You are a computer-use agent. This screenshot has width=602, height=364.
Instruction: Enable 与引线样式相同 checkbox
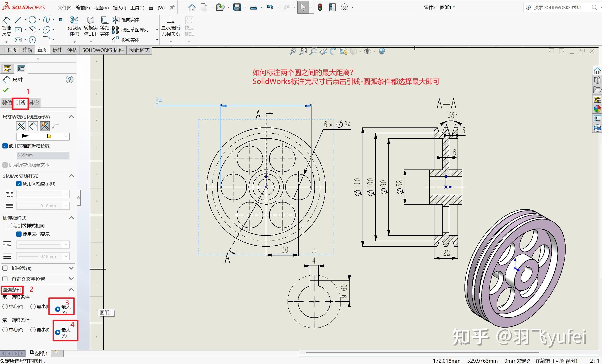pyautogui.click(x=9, y=226)
